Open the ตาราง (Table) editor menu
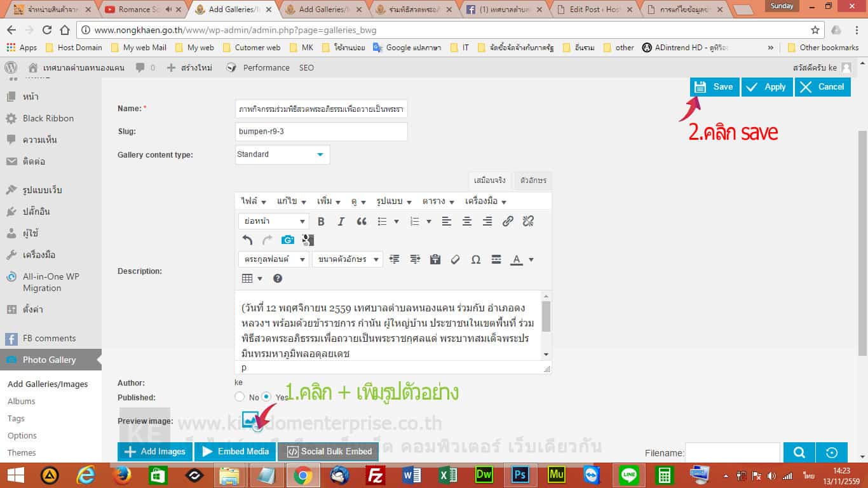The width and height of the screenshot is (868, 488). coord(438,201)
